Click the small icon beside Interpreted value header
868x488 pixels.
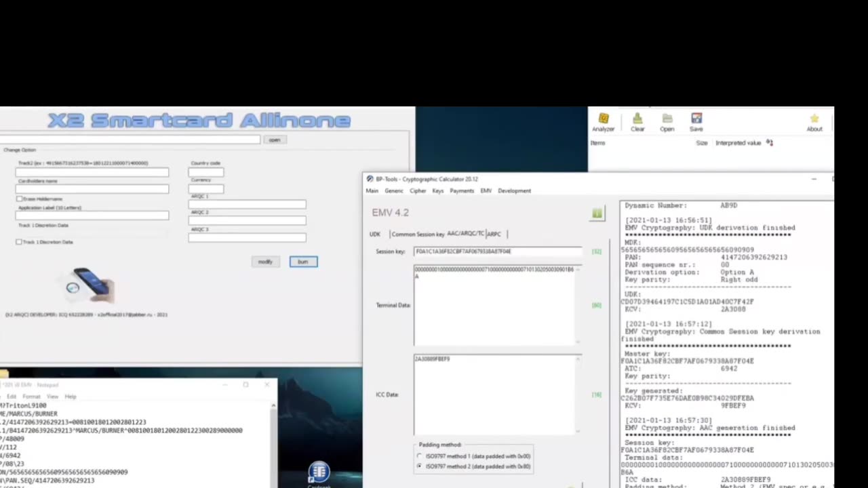point(770,142)
